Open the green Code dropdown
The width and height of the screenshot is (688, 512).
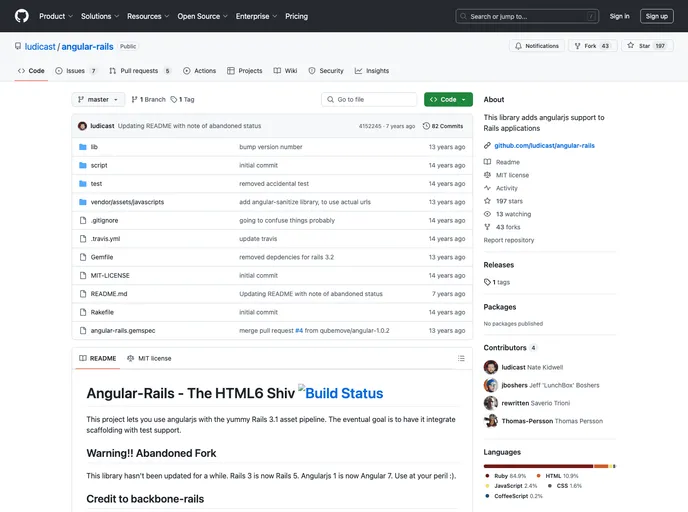pos(448,100)
